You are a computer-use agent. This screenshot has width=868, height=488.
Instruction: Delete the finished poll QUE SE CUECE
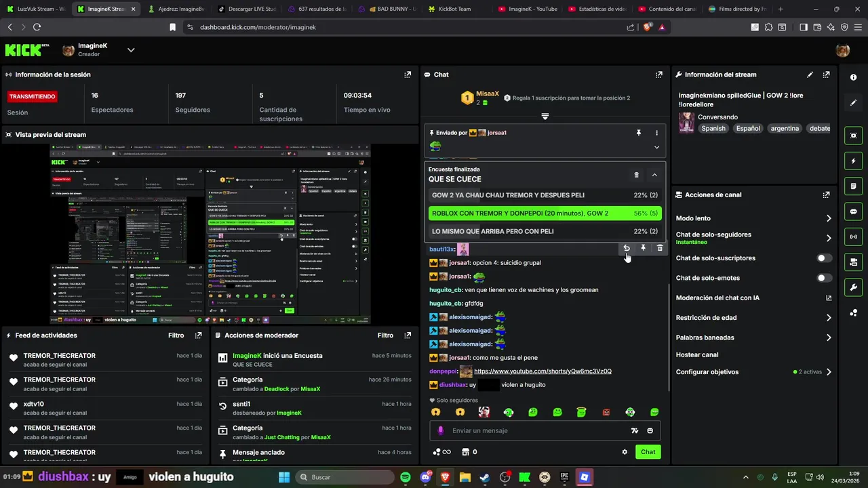click(x=636, y=175)
